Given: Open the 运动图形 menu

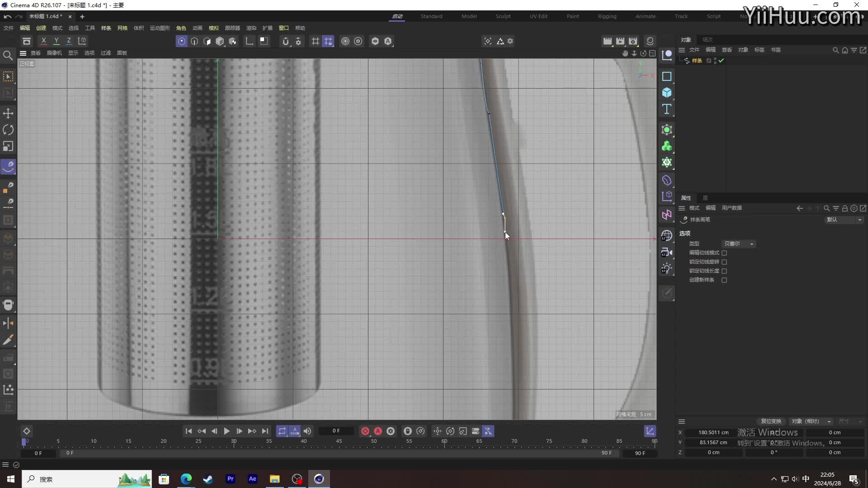Looking at the screenshot, I should click(x=160, y=28).
